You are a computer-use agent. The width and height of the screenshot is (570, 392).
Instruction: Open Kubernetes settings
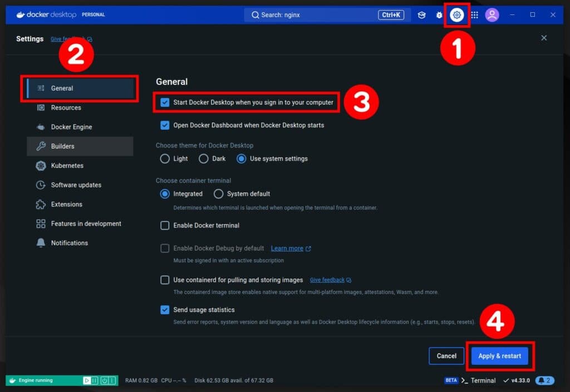click(80, 166)
